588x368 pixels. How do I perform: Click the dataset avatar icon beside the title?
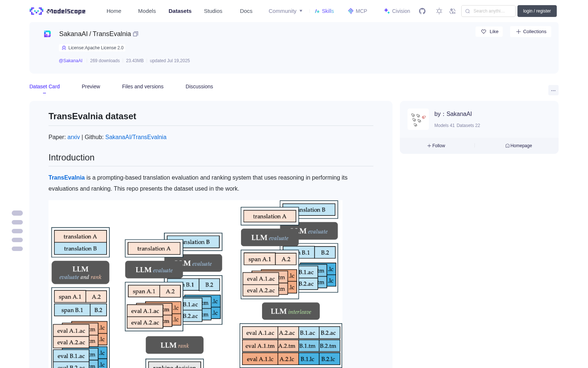pyautogui.click(x=47, y=34)
